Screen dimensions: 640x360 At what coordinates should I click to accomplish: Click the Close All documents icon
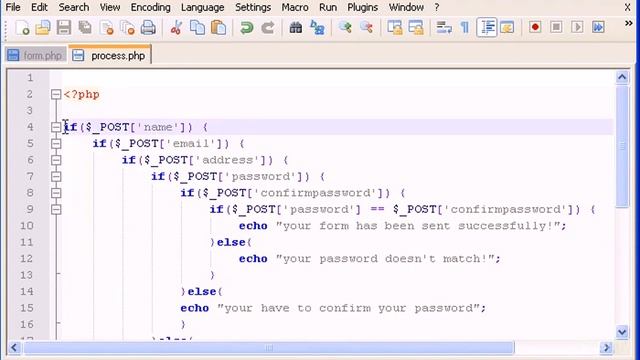coord(127,28)
